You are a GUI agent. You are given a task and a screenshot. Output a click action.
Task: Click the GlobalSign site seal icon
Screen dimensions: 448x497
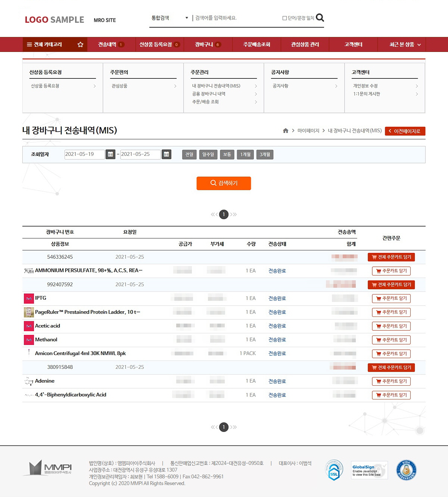click(x=369, y=470)
